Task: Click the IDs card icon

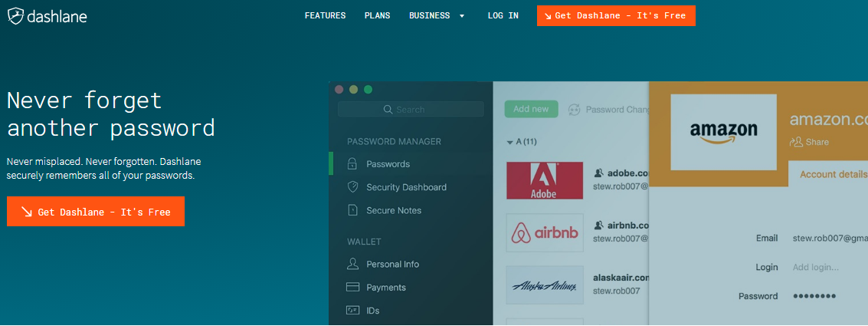Action: click(x=352, y=311)
